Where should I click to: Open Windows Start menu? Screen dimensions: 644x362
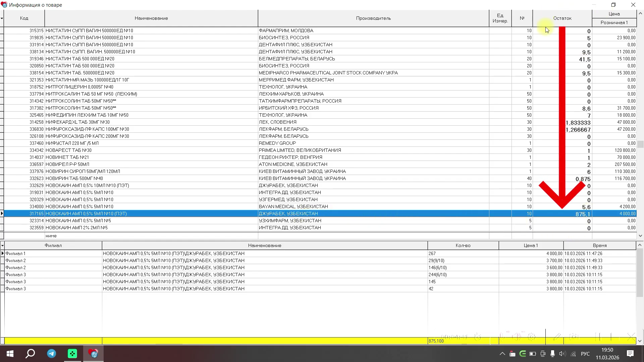click(x=10, y=354)
